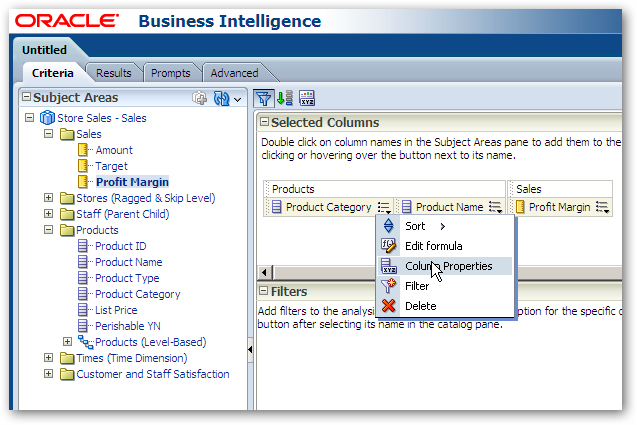Click the add subject areas icon
This screenshot has height=425, width=637.
tap(199, 98)
